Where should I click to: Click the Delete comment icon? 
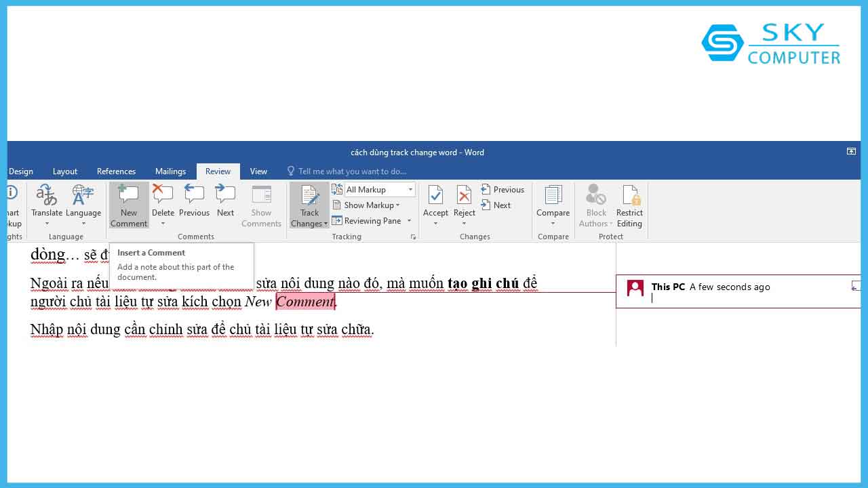pos(163,197)
